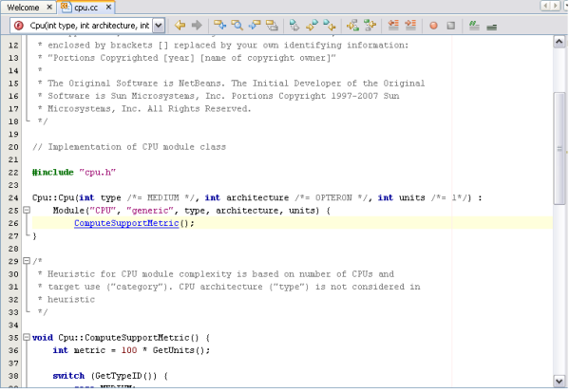This screenshot has height=392, width=570.
Task: Click "Microsystems, Inc. All Rights Reserved." on line 17
Action: click(149, 108)
